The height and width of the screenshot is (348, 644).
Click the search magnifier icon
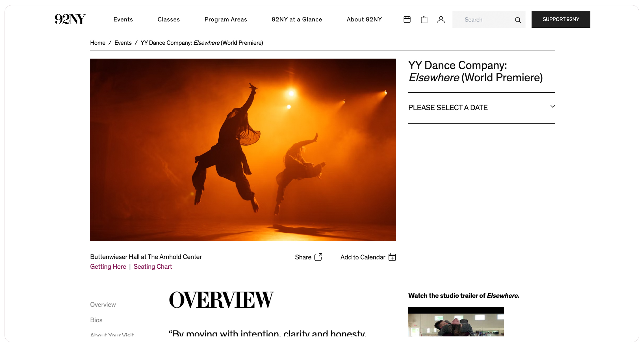[518, 20]
